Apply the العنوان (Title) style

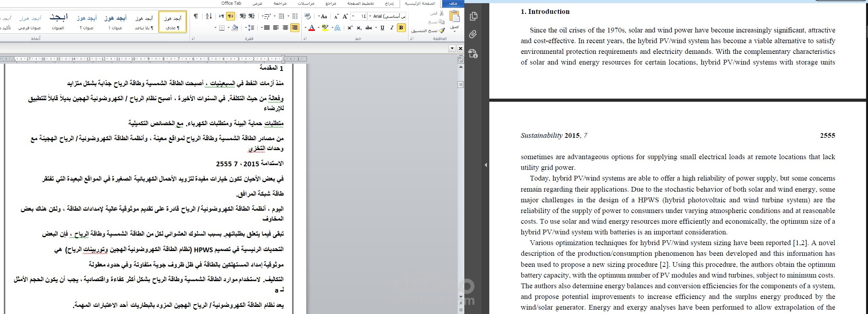tap(58, 22)
